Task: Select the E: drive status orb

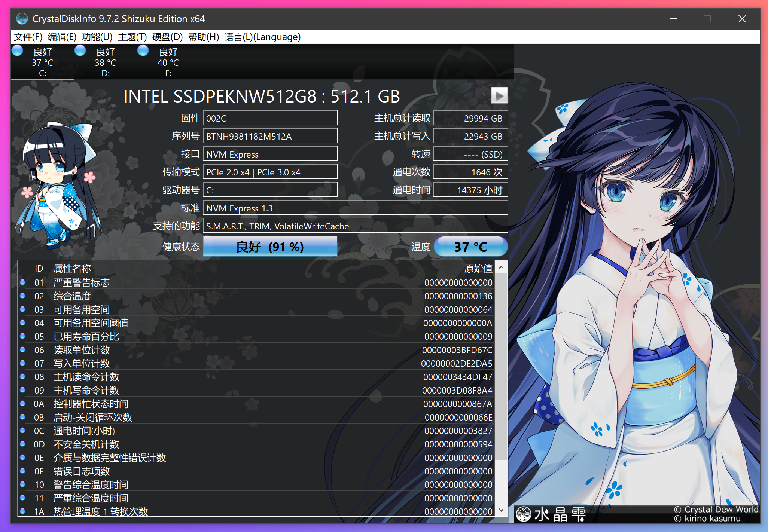Action: (x=143, y=51)
